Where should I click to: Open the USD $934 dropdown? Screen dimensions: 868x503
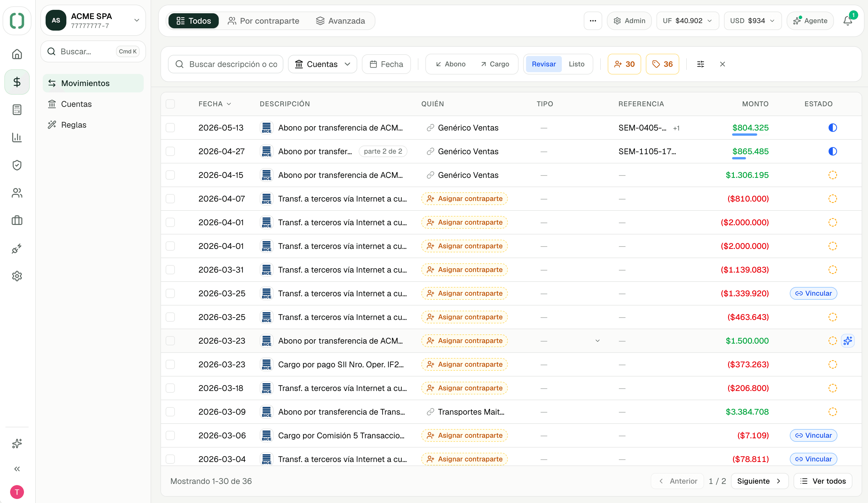coord(753,21)
